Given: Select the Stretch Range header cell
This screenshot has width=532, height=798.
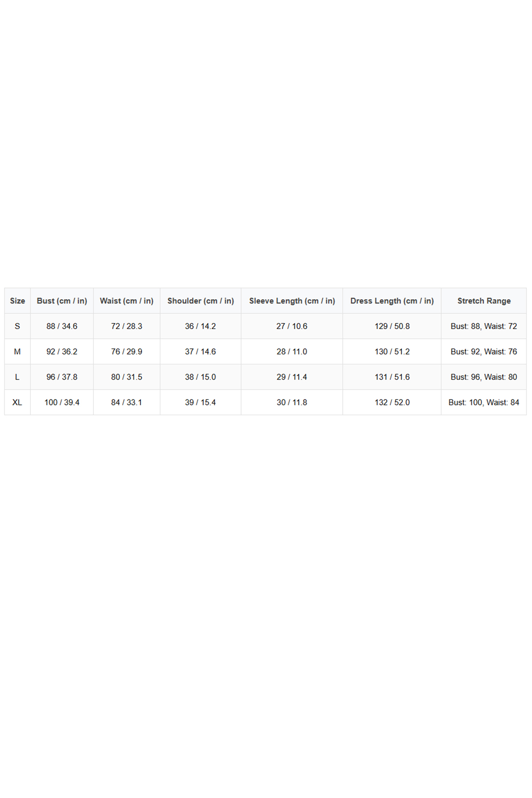Looking at the screenshot, I should pos(484,301).
